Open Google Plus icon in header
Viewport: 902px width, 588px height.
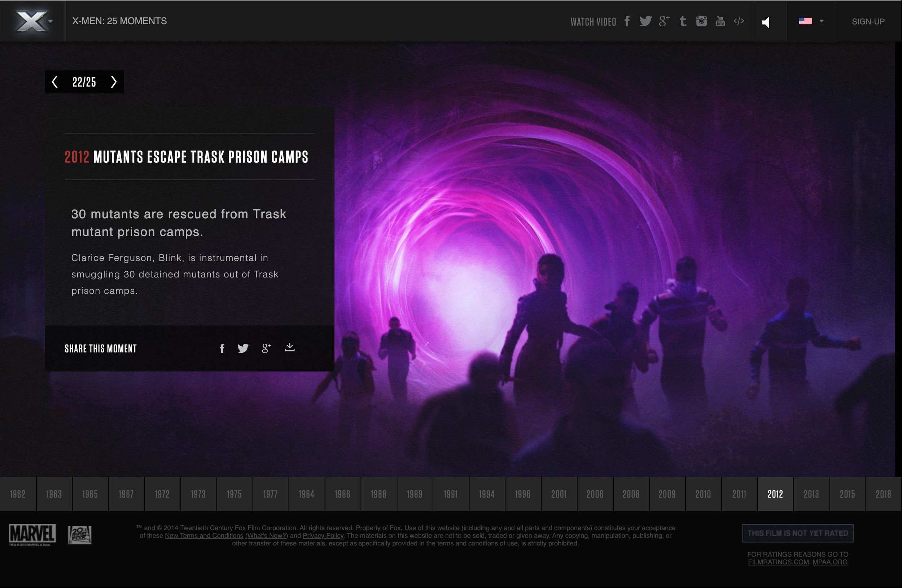[664, 21]
